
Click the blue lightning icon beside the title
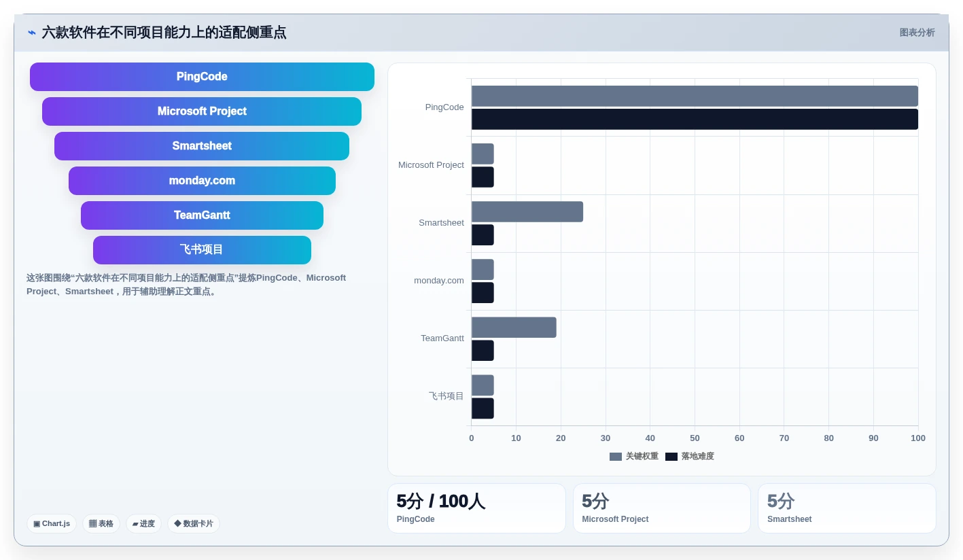pos(32,33)
